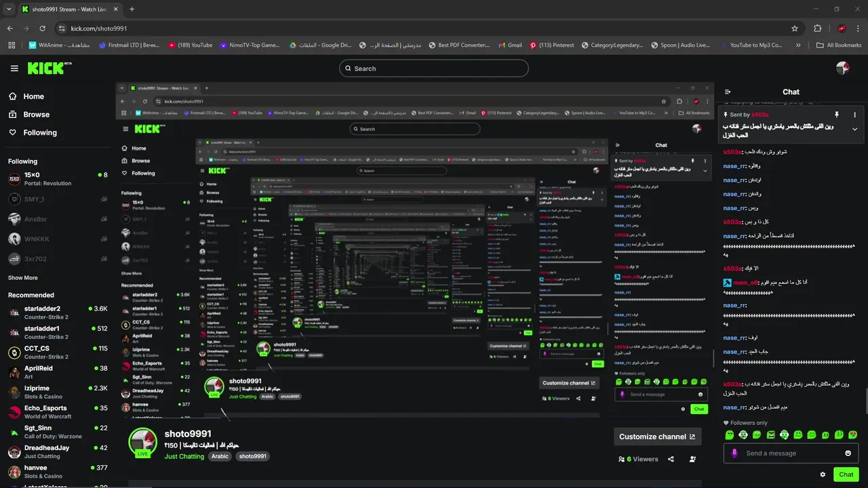
Task: Open the (189) YouTube bookmark
Action: (x=191, y=45)
